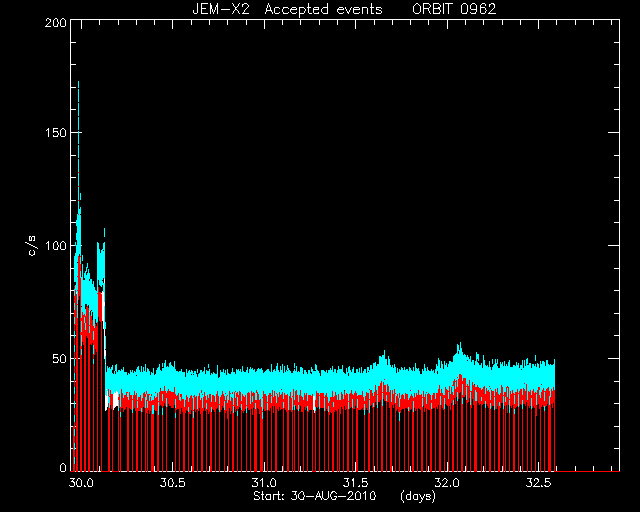Click the 30.5 x-axis tick label

pos(173,483)
